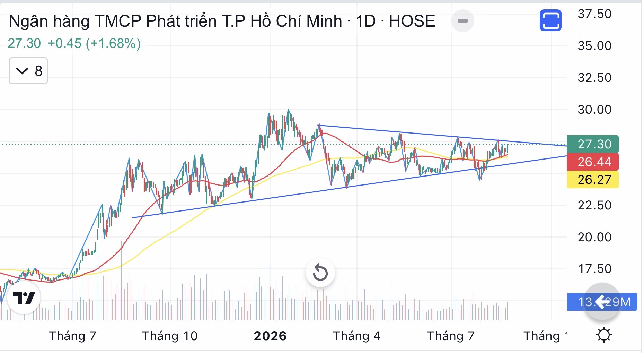Jump to latest bar with the arrow button
The image size is (644, 353).
[602, 301]
